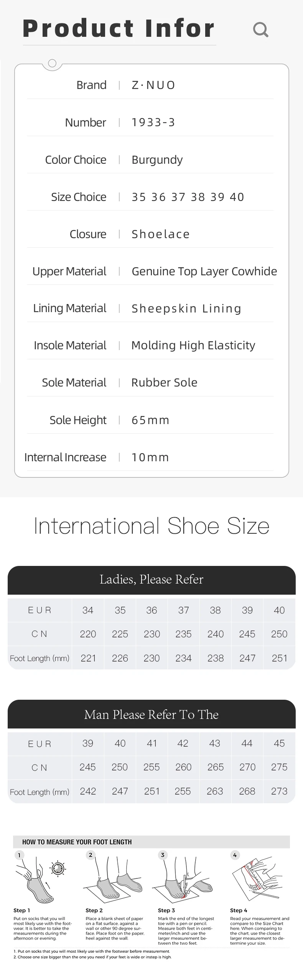This screenshot has width=303, height=980.
Task: Click the Product Infor heading
Action: pyautogui.click(x=119, y=28)
